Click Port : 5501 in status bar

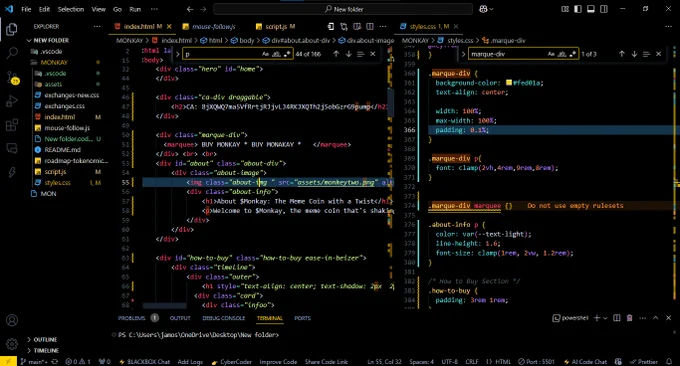536,362
